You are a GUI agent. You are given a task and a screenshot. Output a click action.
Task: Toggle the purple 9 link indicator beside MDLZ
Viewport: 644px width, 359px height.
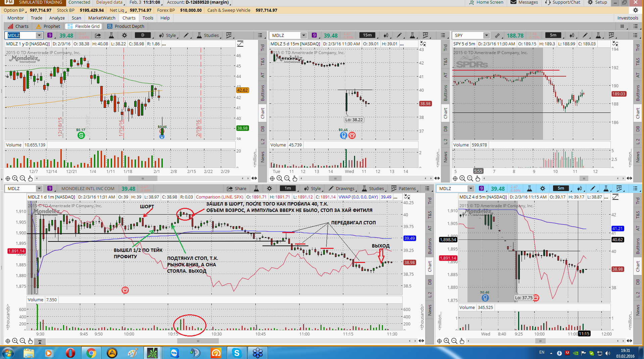pyautogui.click(x=50, y=35)
